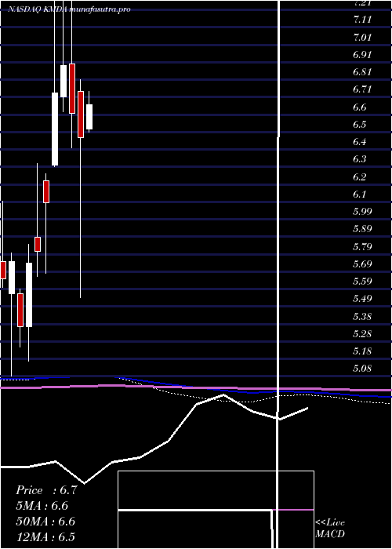Select the 5.08 price axis label
This screenshot has width=392, height=549.
(x=362, y=369)
